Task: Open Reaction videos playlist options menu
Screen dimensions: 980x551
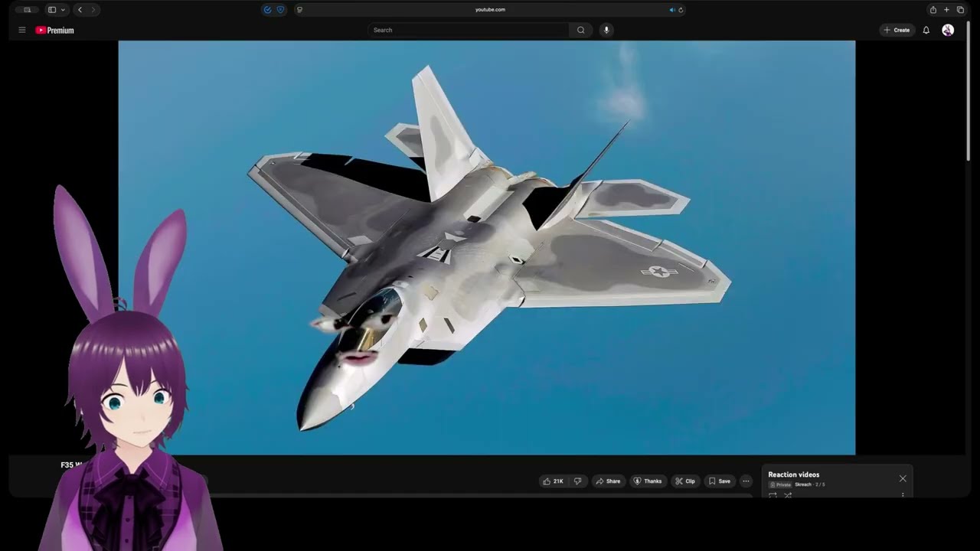Action: [x=903, y=495]
